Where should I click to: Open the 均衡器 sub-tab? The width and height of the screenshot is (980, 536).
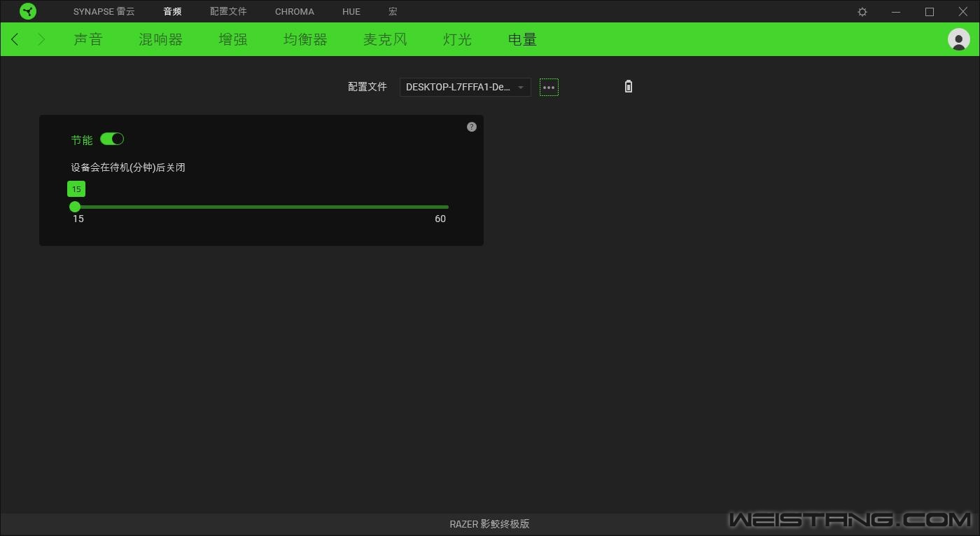click(x=305, y=39)
